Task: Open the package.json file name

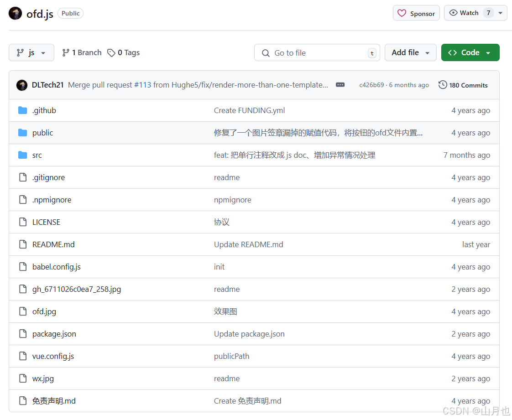Action: pos(54,334)
